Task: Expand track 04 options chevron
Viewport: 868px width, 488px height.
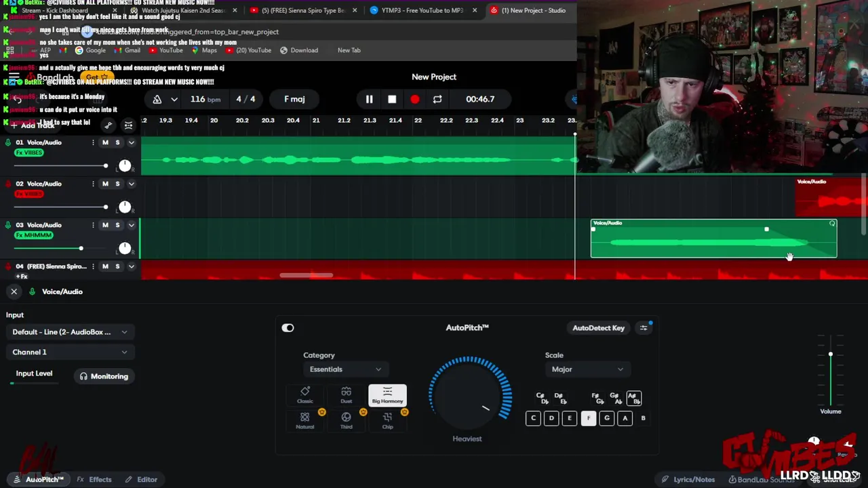Action: (x=132, y=266)
